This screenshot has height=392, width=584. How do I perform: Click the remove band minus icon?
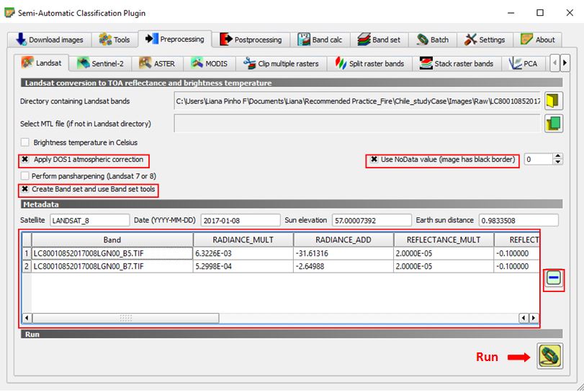pyautogui.click(x=553, y=279)
